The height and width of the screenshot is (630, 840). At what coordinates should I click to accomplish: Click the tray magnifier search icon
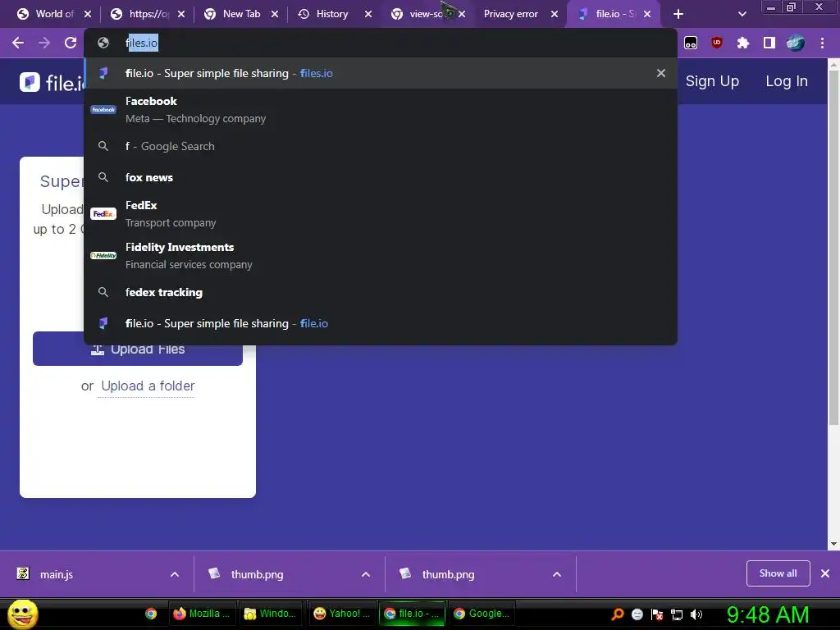tap(618, 614)
